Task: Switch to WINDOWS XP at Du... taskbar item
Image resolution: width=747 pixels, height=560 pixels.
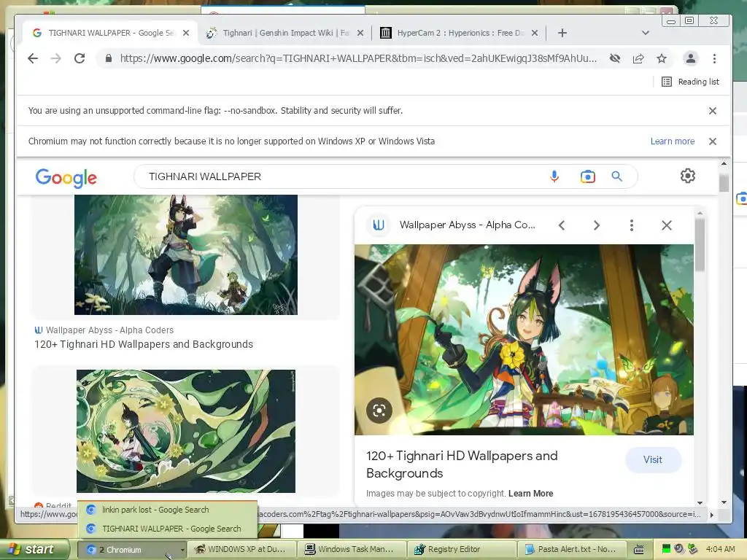Action: 242,550
